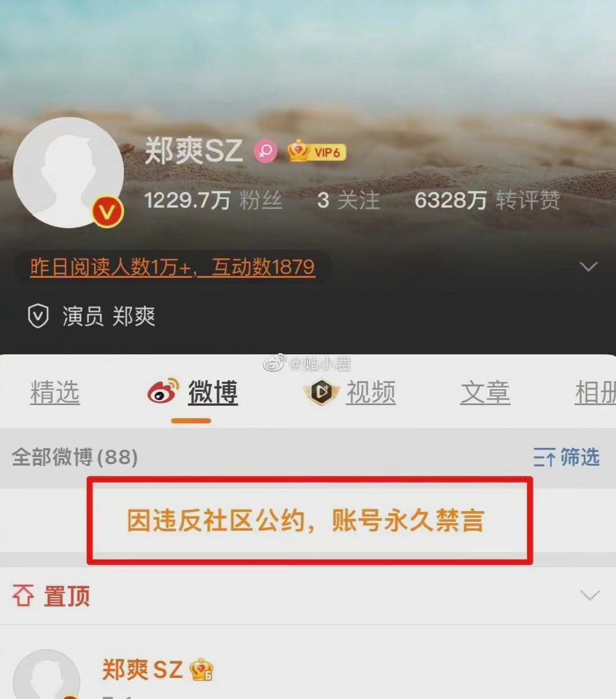This screenshot has height=699, width=616.
Task: View the 1229.7万 粉丝 followers list
Action: coord(213,200)
